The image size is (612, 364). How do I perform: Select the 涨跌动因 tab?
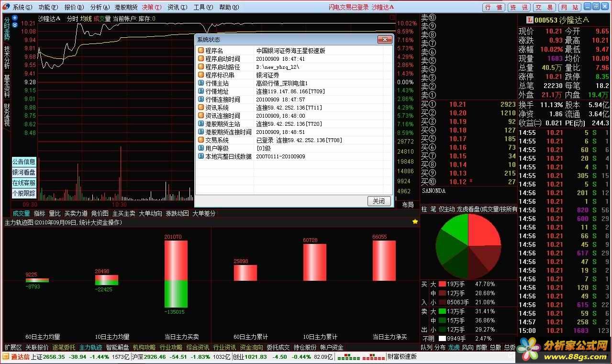178,213
